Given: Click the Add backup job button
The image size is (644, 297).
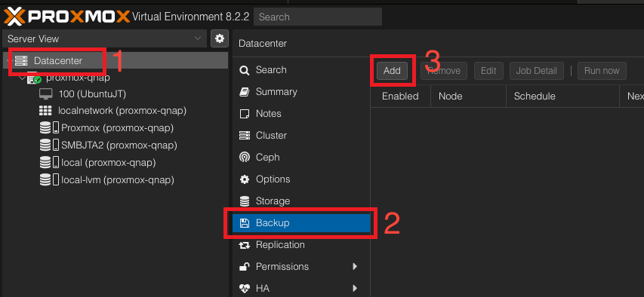Looking at the screenshot, I should [392, 71].
